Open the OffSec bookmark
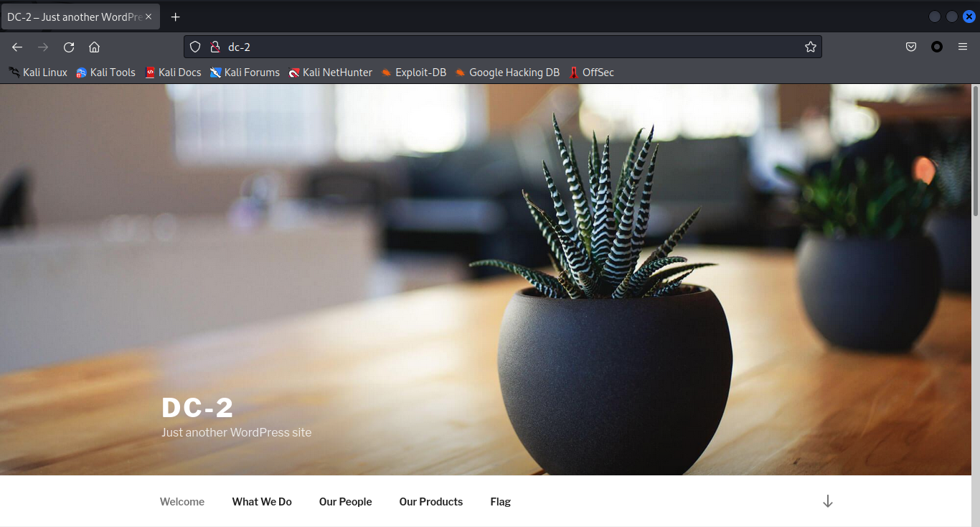The height and width of the screenshot is (527, 980). point(591,73)
